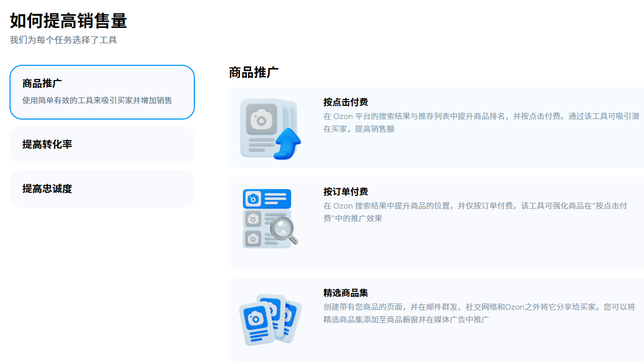This screenshot has width=644, height=364.
Task: Select the 商品推广 tab
Action: [102, 92]
